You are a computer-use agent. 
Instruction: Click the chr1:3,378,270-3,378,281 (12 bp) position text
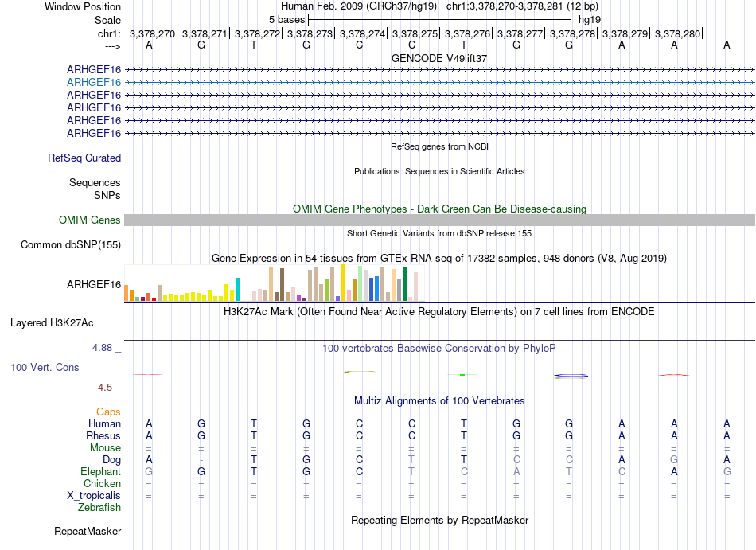click(522, 6)
